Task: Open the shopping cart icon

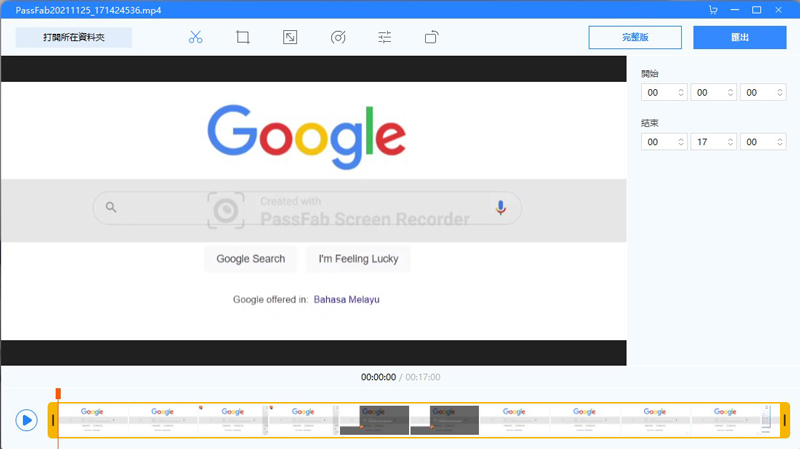Action: pyautogui.click(x=713, y=9)
